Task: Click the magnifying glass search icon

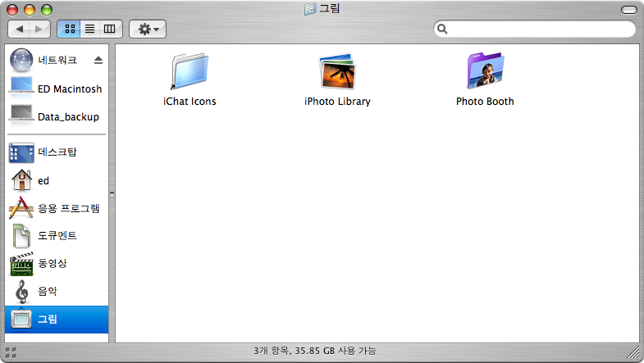Action: coord(442,29)
